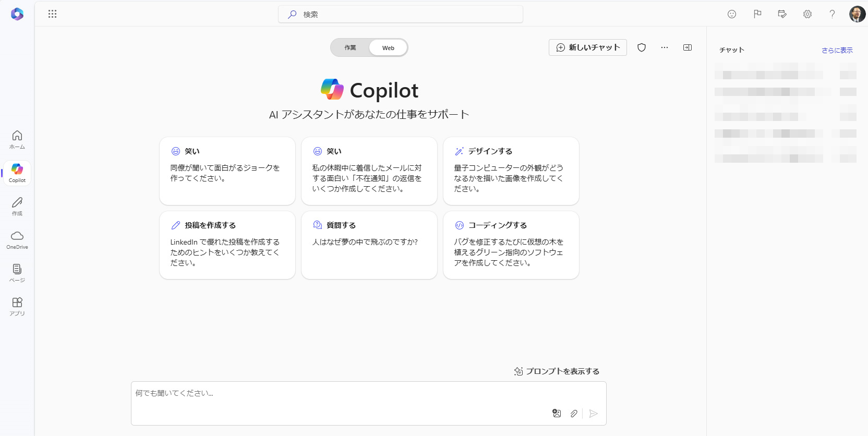
Task: Click the 何でも聞いてください prompt input
Action: click(369, 403)
